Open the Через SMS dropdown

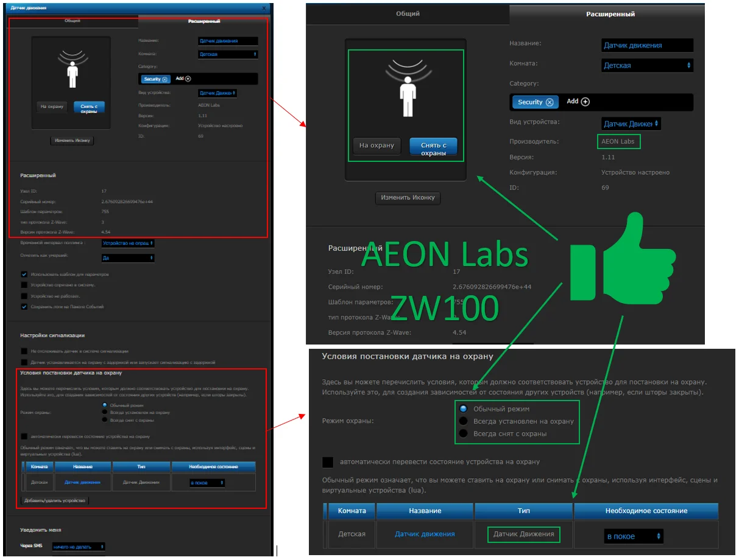click(x=78, y=547)
